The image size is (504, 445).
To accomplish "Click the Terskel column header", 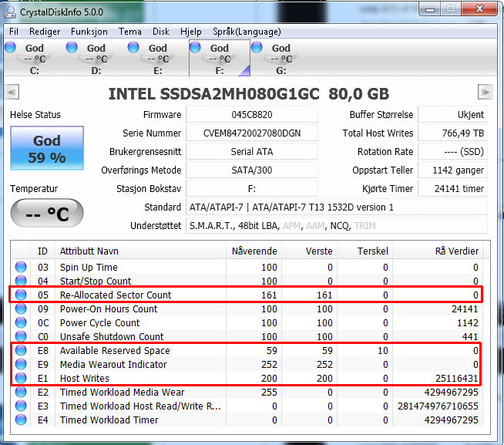I will click(365, 251).
